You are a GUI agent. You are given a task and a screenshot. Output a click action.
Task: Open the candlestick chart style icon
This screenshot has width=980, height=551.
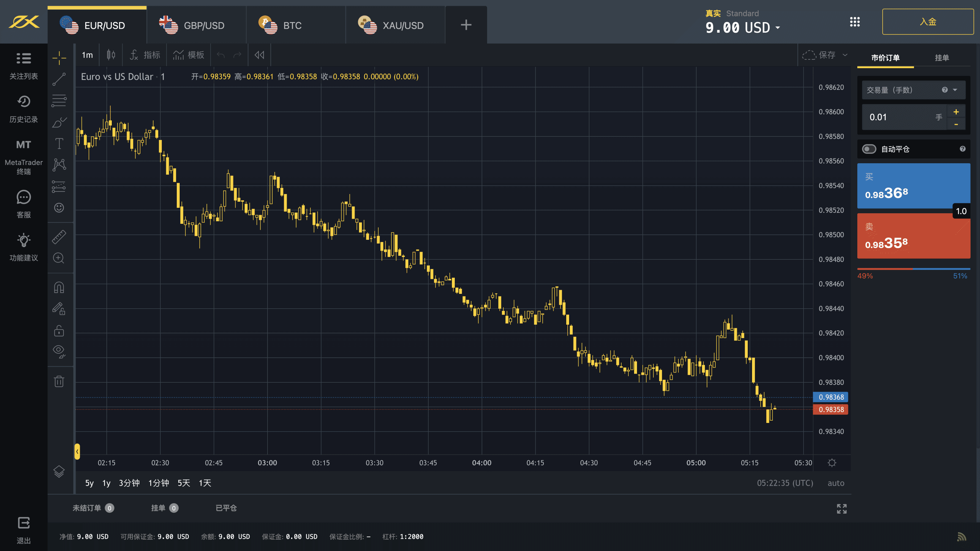[111, 55]
